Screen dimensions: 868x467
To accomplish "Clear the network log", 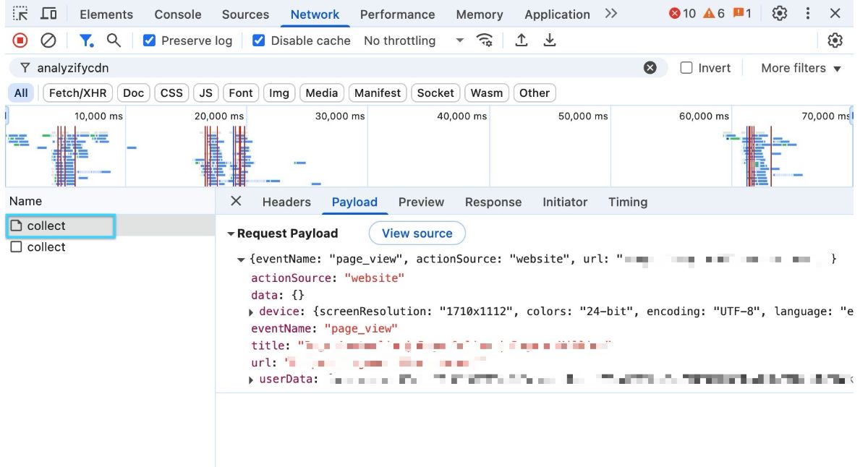I will pyautogui.click(x=48, y=40).
